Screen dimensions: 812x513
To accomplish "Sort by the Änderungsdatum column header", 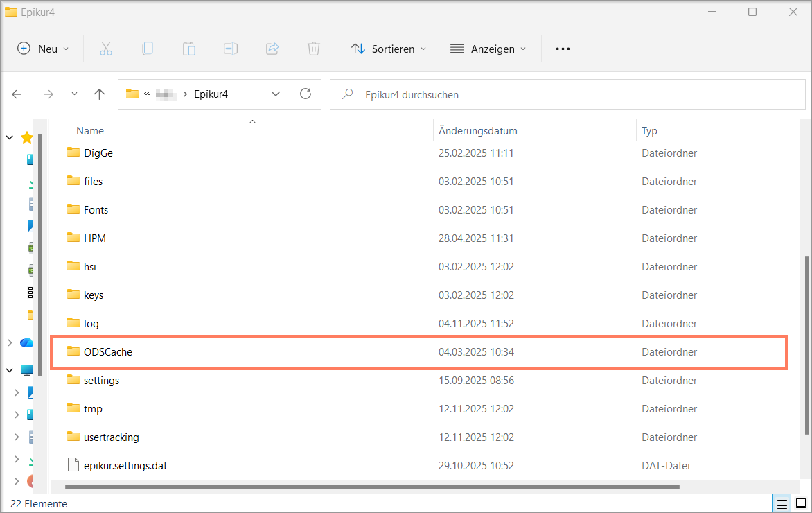I will pyautogui.click(x=477, y=130).
